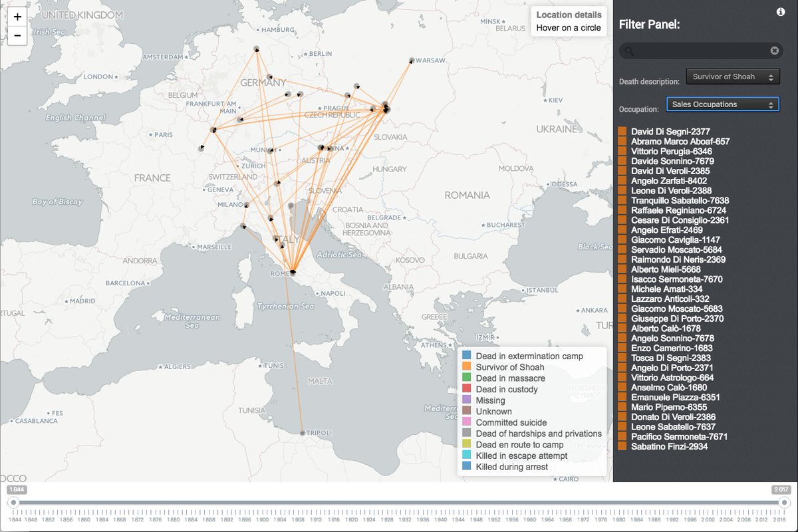
Task: Select Enzo Camerino-1683
Action: pos(672,348)
